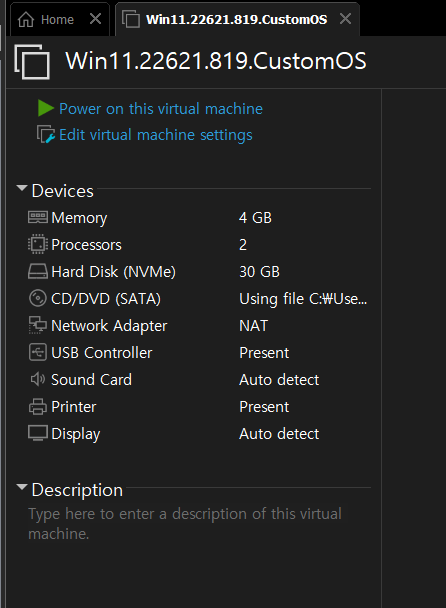Image resolution: width=446 pixels, height=608 pixels.
Task: Select the Display device label
Action: (76, 434)
